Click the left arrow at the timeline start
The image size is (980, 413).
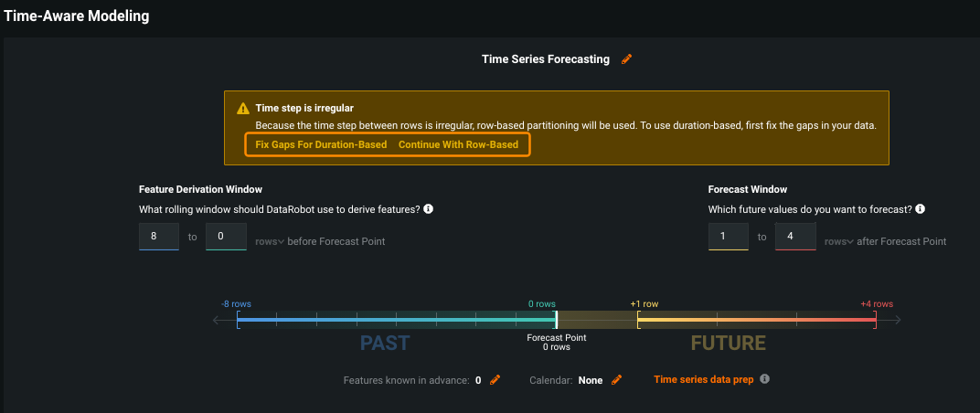tap(218, 320)
